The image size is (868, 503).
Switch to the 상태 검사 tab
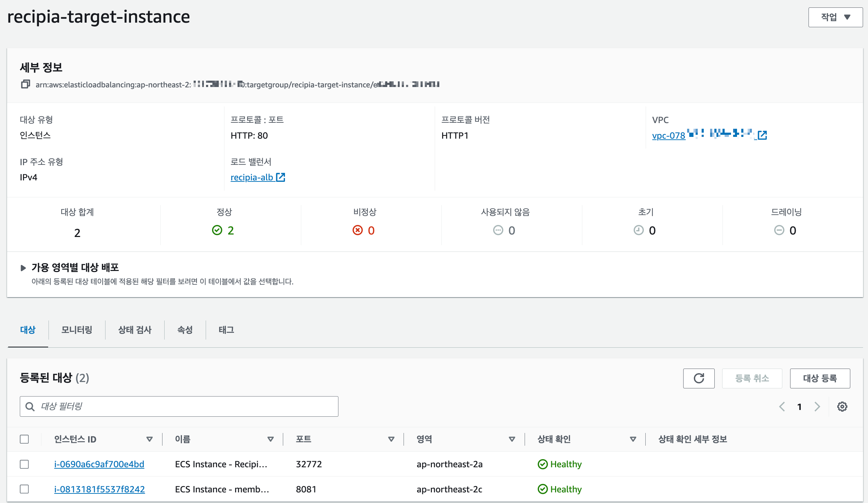click(x=135, y=330)
